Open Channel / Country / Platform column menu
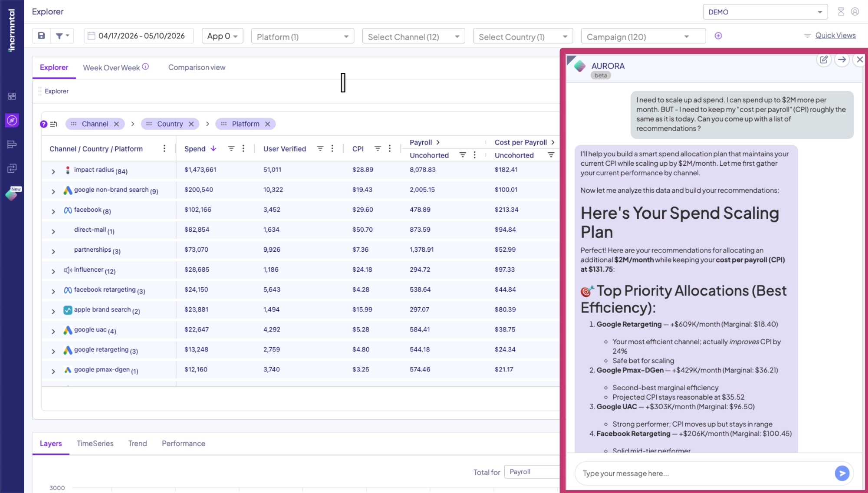The height and width of the screenshot is (493, 868). [x=164, y=148]
